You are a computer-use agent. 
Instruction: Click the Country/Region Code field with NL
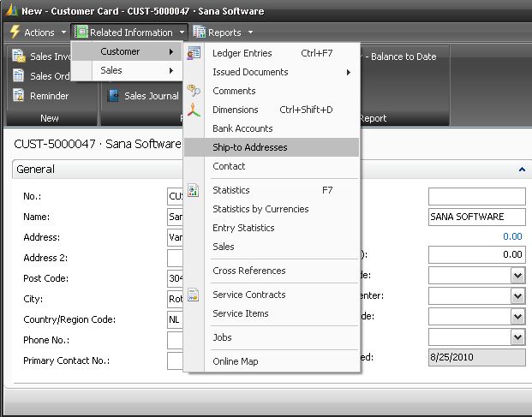(175, 319)
